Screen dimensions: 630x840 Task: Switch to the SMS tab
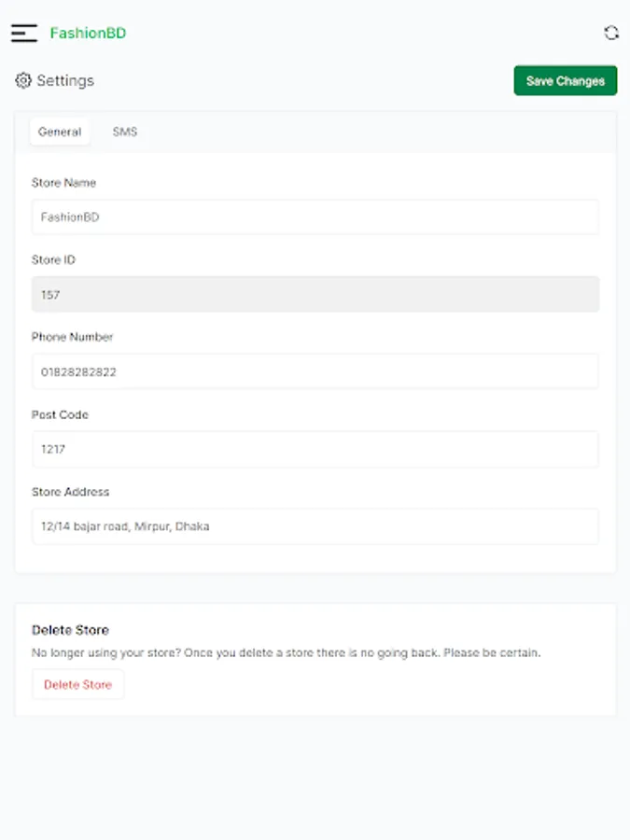pyautogui.click(x=124, y=132)
